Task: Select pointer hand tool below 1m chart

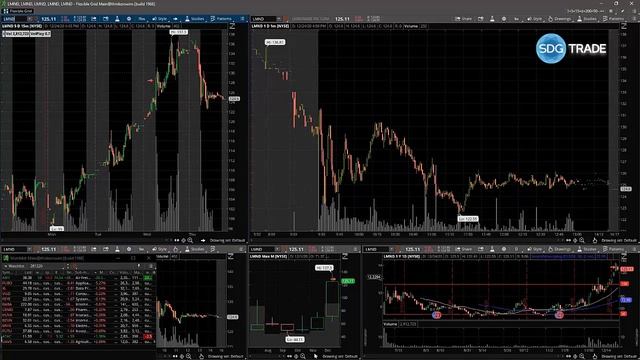Action: coord(595,240)
